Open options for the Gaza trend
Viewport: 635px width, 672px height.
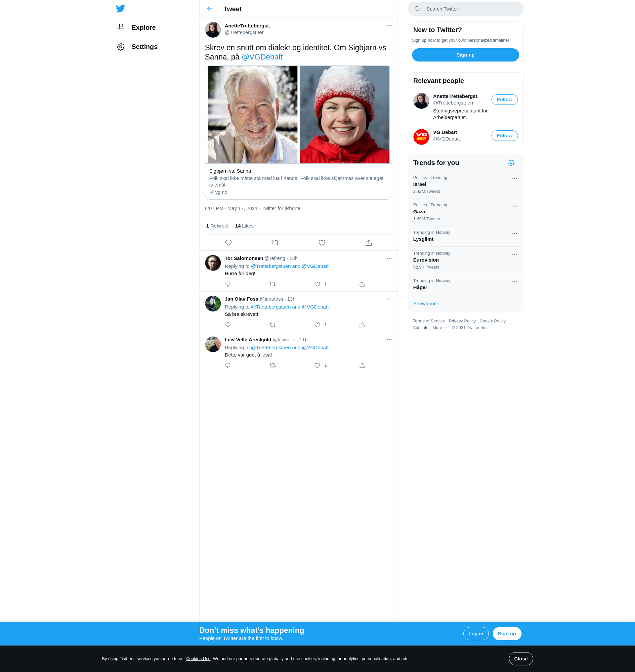coord(515,206)
